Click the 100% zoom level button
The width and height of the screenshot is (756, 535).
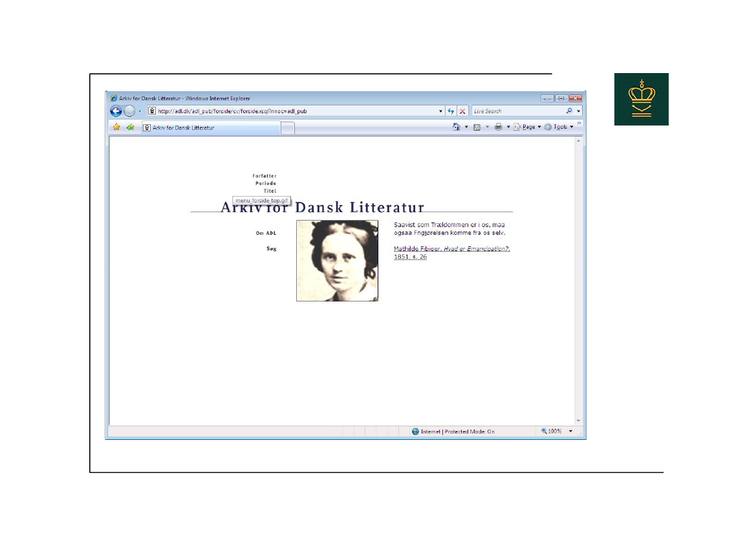coord(552,431)
